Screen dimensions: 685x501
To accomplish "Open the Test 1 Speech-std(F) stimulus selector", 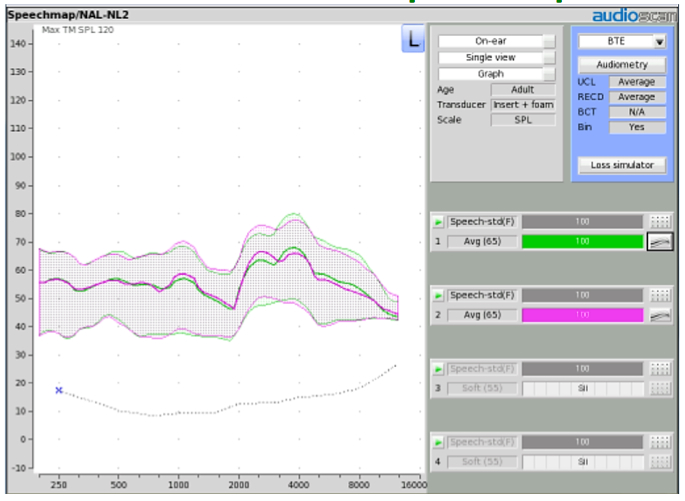I will click(x=482, y=222).
